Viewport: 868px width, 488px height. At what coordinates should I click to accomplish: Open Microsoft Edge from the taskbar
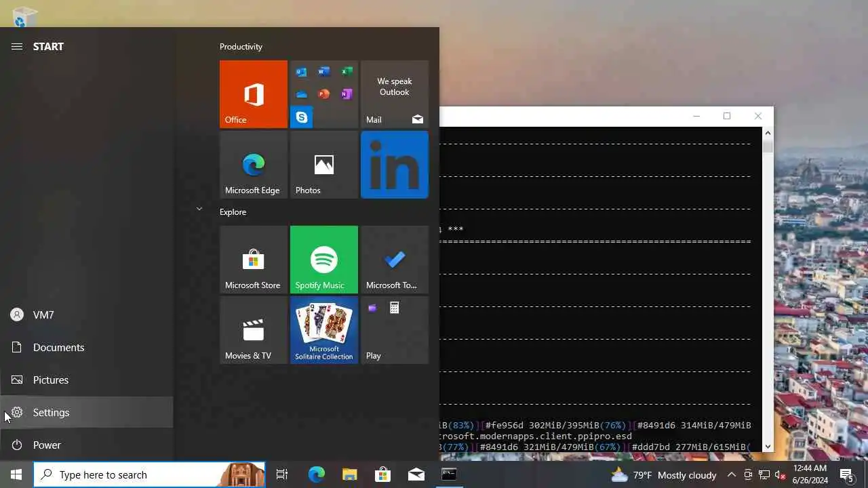coord(317,474)
